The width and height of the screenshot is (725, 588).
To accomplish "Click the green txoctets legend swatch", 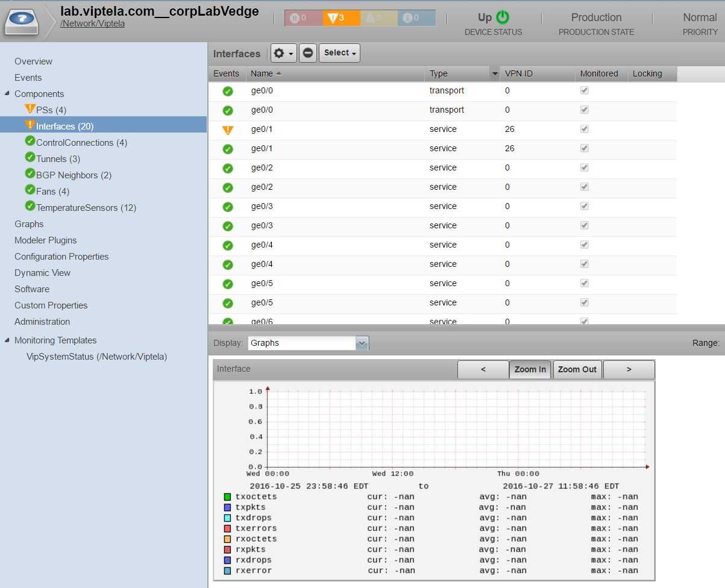I will [x=227, y=497].
